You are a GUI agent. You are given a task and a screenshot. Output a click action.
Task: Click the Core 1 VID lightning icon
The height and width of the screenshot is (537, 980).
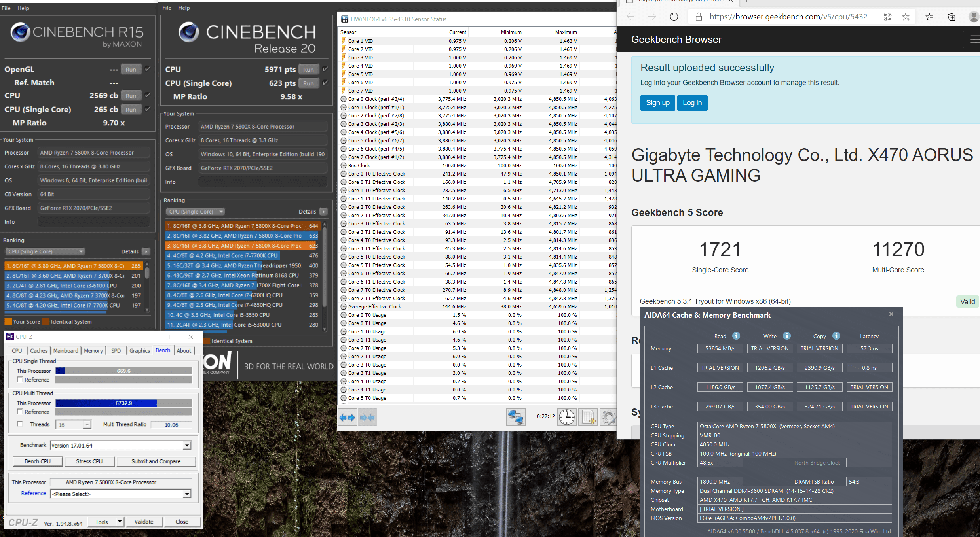pos(344,41)
